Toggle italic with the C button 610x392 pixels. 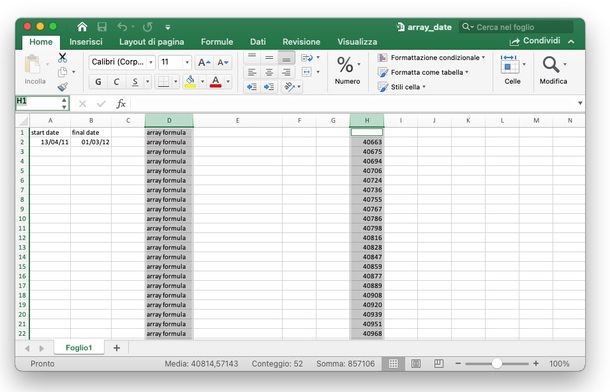[x=116, y=82]
